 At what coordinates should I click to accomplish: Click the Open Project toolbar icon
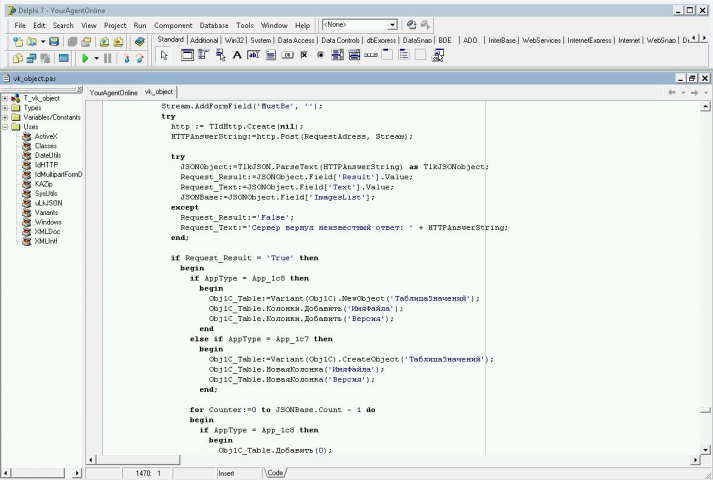pyautogui.click(x=86, y=42)
